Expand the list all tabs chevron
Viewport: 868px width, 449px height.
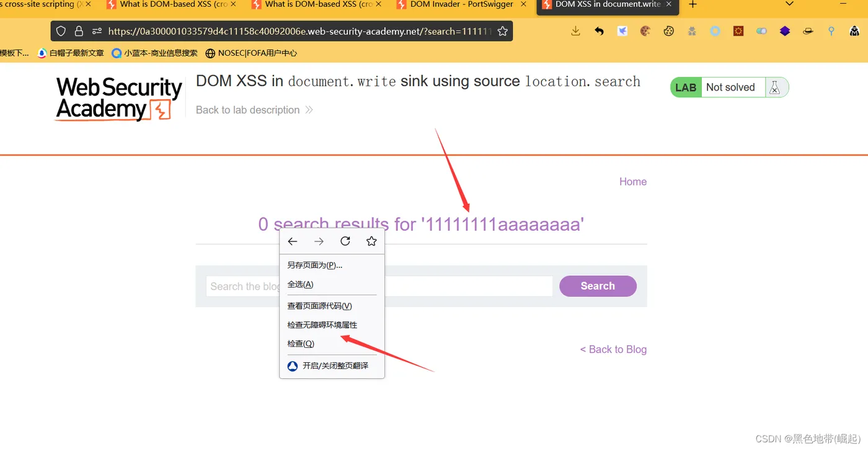[789, 4]
